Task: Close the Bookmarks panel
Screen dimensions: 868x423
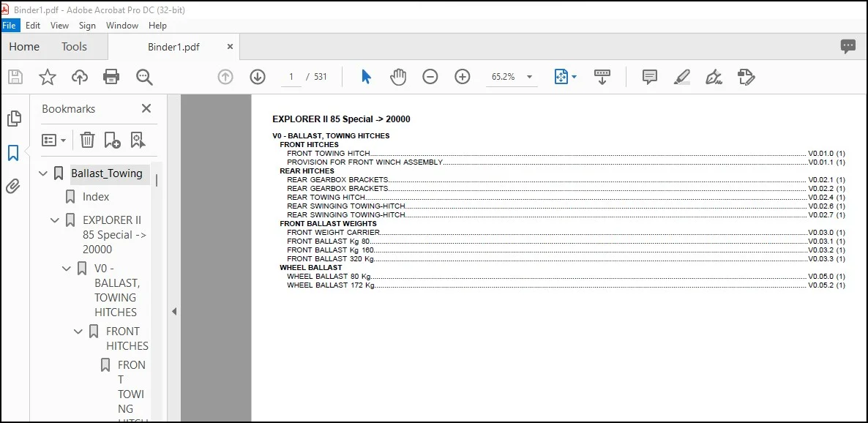Action: point(146,108)
